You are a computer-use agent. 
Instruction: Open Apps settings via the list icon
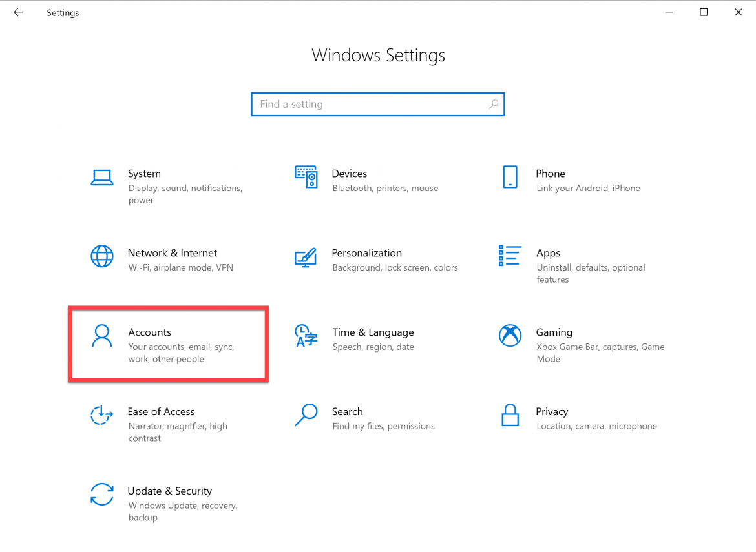coord(510,256)
